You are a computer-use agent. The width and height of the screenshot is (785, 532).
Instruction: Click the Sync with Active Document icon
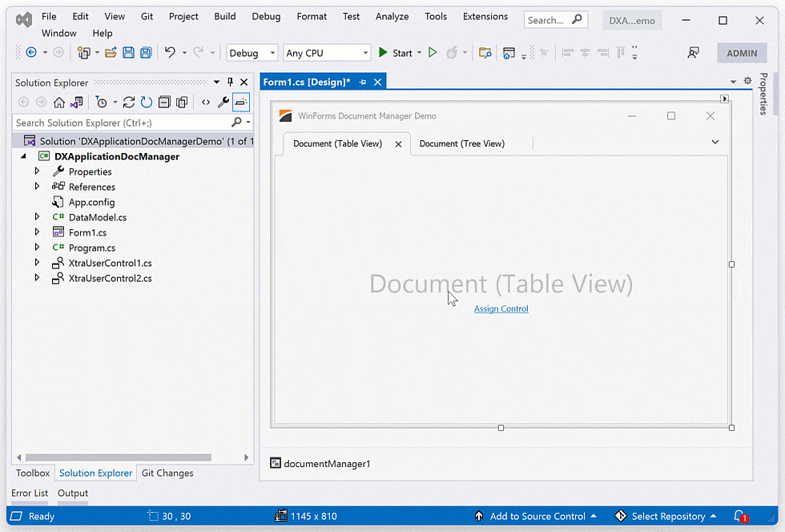pos(75,103)
